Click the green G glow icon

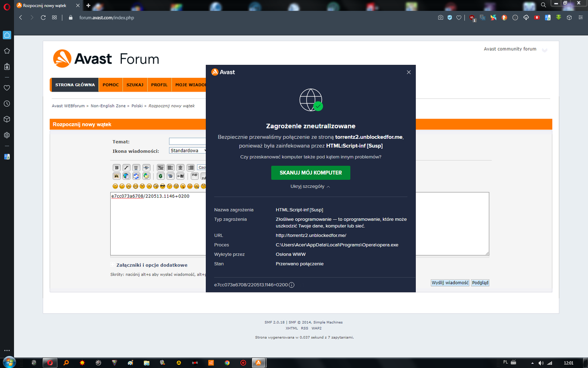[160, 176]
